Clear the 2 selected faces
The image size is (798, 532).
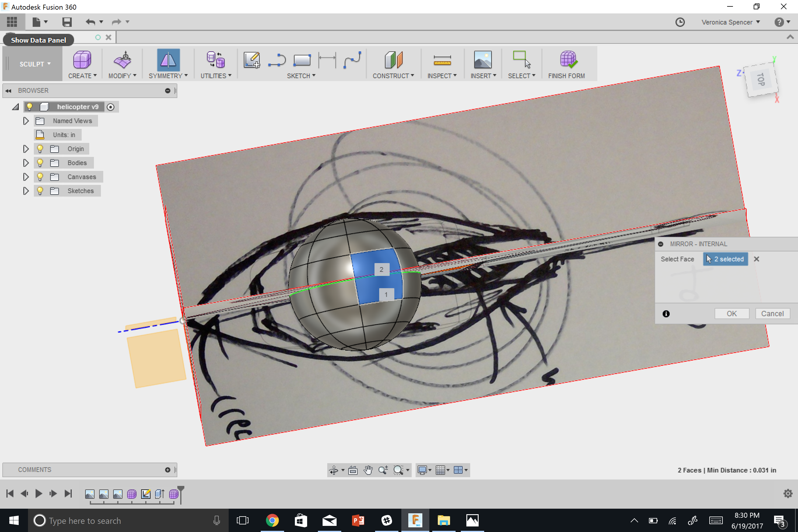tap(756, 259)
